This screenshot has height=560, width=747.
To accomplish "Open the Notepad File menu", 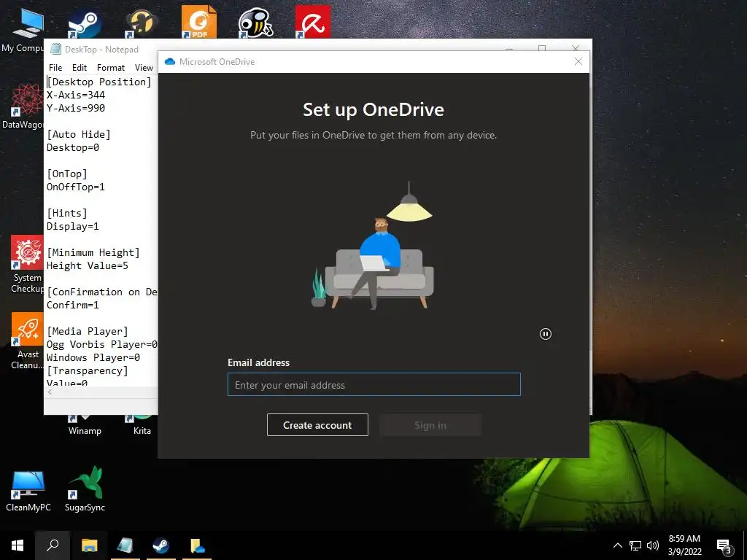I will pyautogui.click(x=55, y=68).
